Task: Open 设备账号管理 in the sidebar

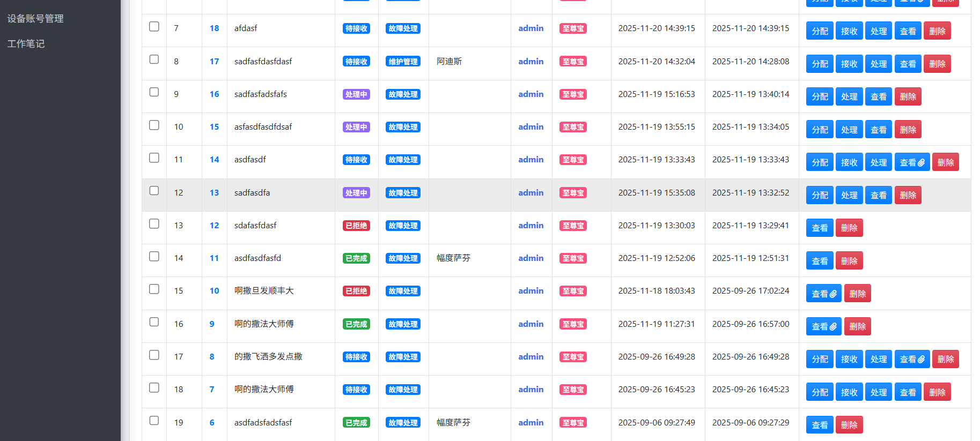Action: (35, 19)
